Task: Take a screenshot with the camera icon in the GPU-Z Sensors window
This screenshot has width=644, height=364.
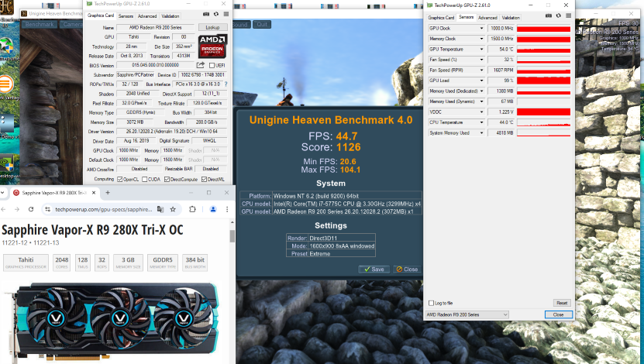Action: (549, 15)
